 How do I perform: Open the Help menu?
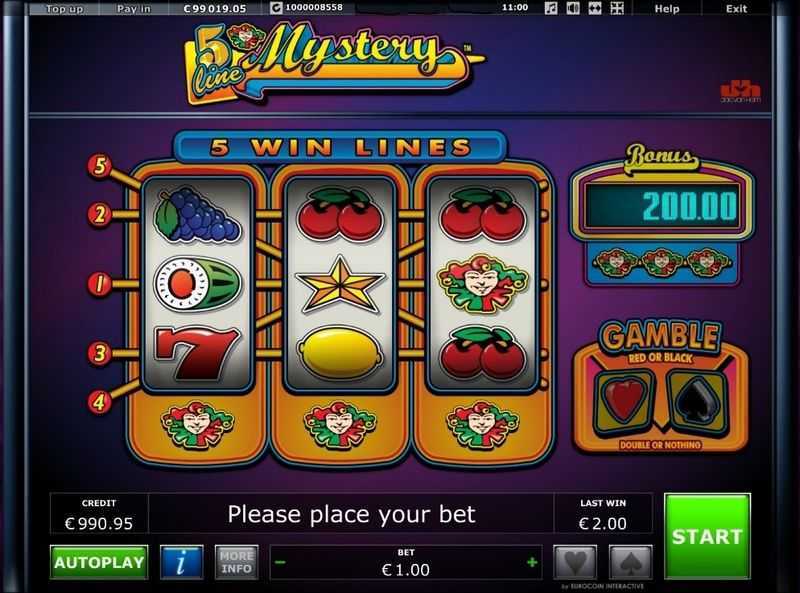click(x=667, y=9)
